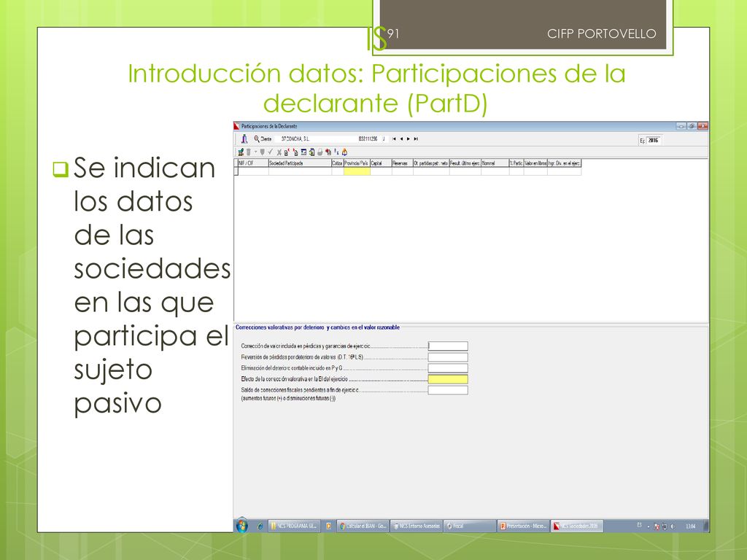The image size is (747, 560).
Task: Click the Nominal column header
Action: point(495,163)
